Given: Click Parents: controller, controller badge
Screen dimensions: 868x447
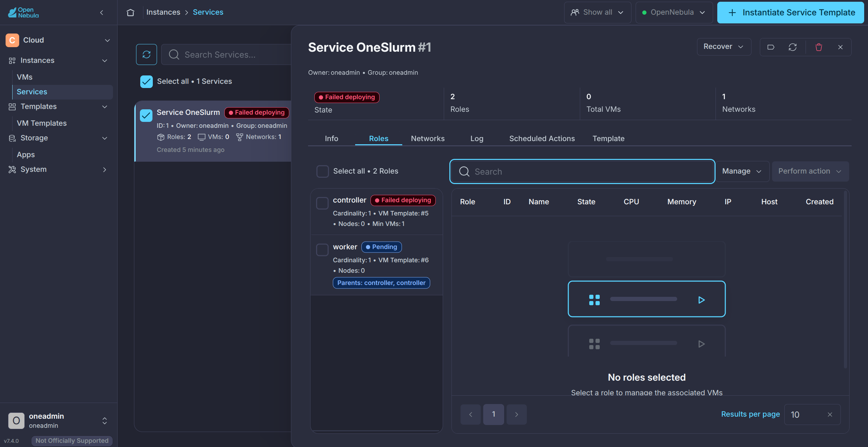Looking at the screenshot, I should click(x=381, y=283).
